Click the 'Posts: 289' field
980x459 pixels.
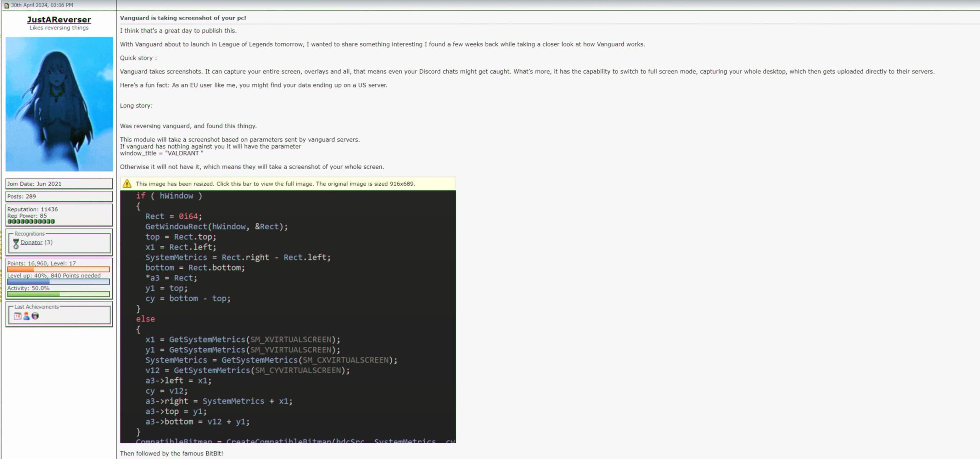click(59, 196)
